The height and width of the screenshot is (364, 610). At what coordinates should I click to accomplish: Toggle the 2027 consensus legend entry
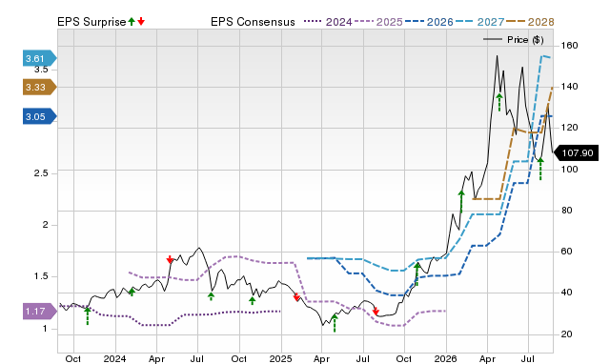tap(479, 22)
